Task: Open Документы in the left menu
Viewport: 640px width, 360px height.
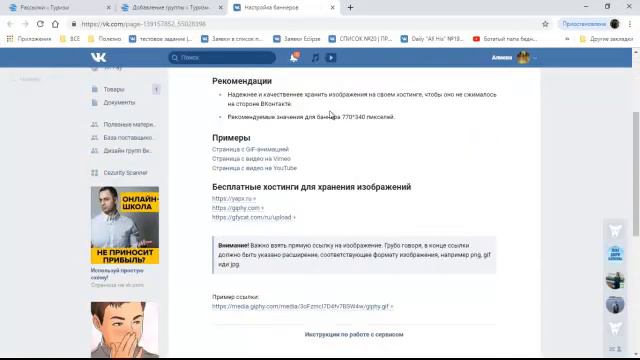Action: coord(119,102)
